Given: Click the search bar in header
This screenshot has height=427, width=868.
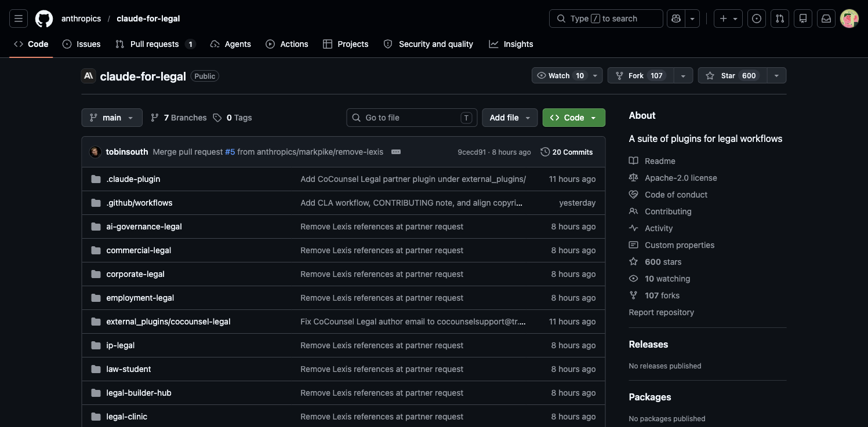Looking at the screenshot, I should pos(606,19).
